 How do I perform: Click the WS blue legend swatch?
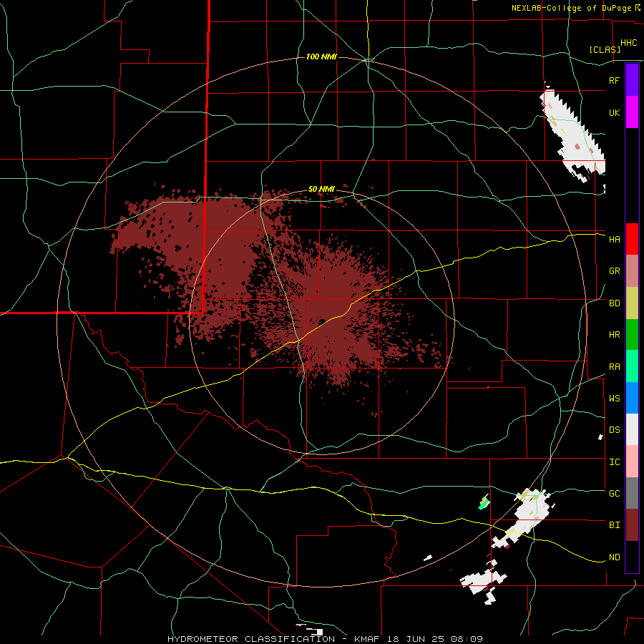[632, 398]
